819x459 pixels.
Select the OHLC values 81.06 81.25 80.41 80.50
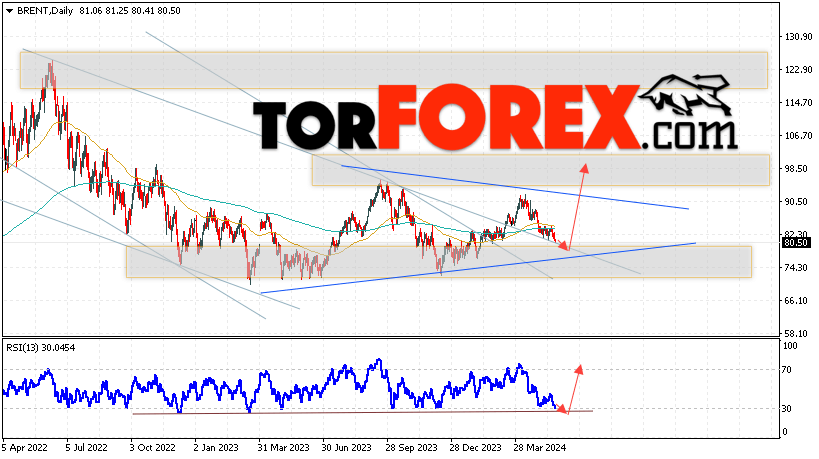click(130, 11)
